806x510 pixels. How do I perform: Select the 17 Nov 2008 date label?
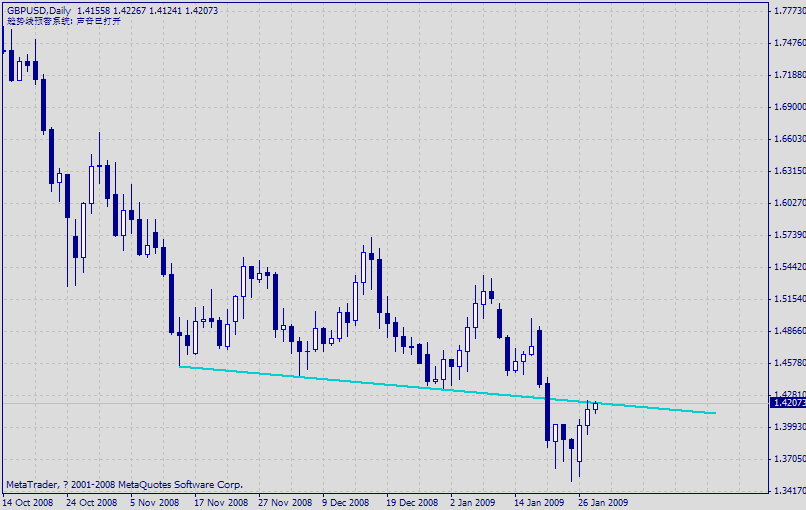point(220,502)
